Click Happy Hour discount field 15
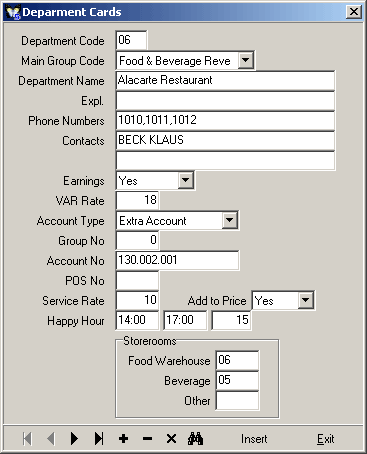The image size is (367, 454). click(x=231, y=320)
